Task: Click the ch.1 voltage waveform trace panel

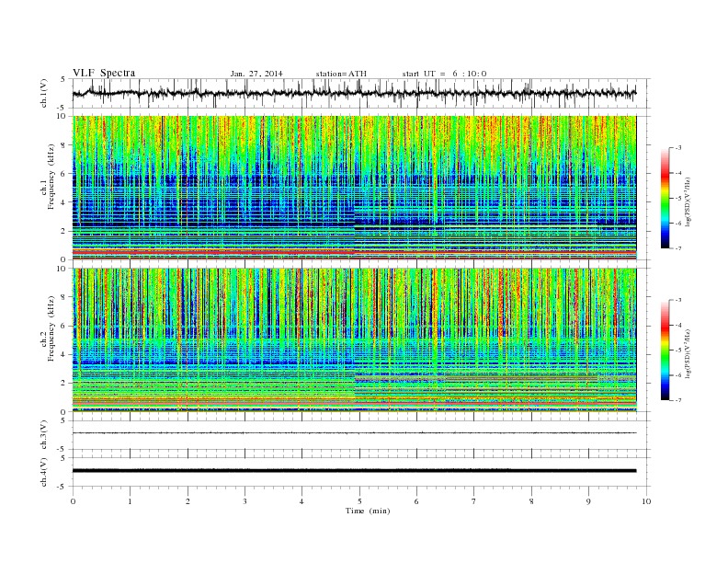Action: [360, 93]
